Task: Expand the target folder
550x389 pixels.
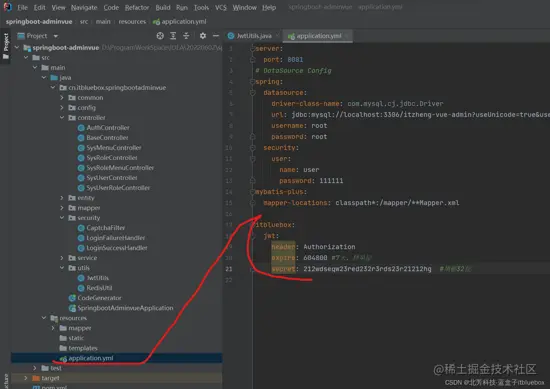Action: [x=26, y=378]
